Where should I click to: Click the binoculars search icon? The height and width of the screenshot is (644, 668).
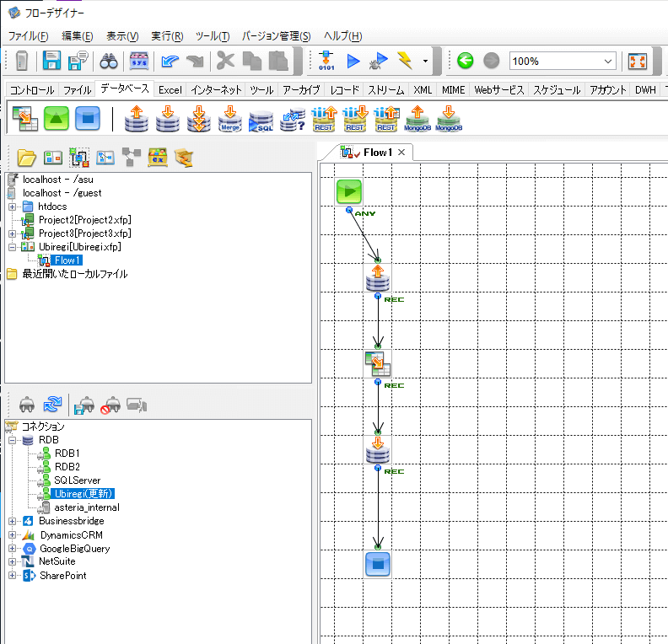coord(109,61)
